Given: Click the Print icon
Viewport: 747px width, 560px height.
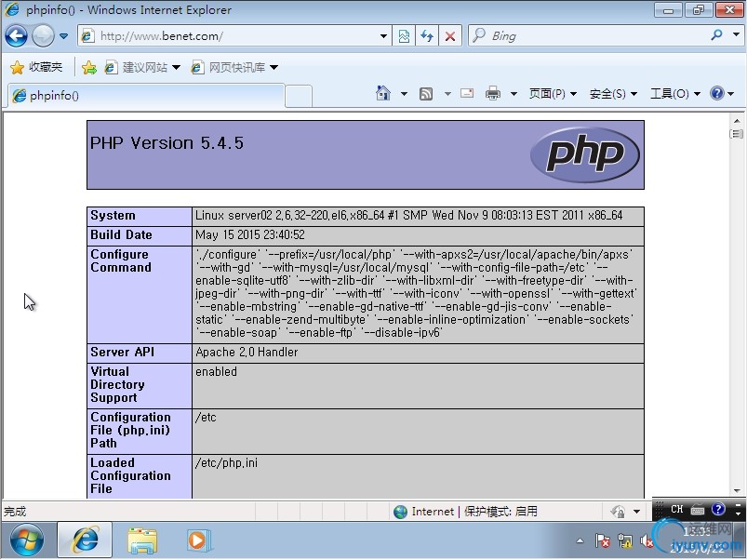Looking at the screenshot, I should [493, 93].
